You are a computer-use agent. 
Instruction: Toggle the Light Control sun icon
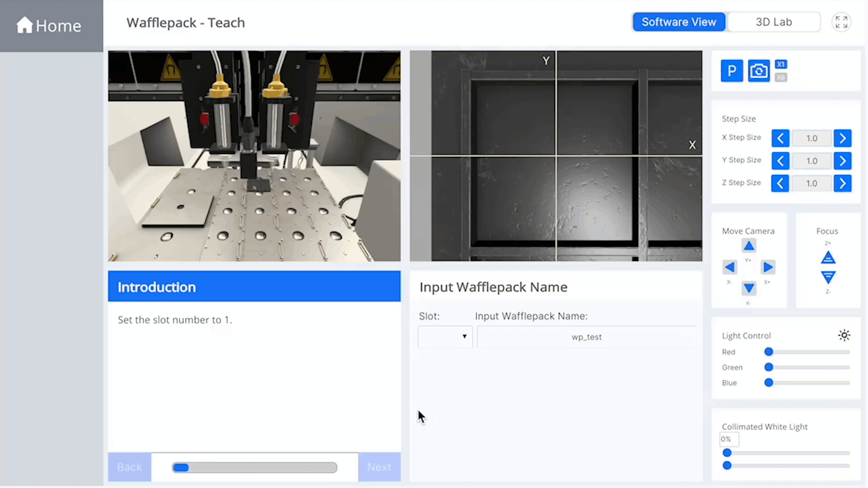(x=844, y=335)
